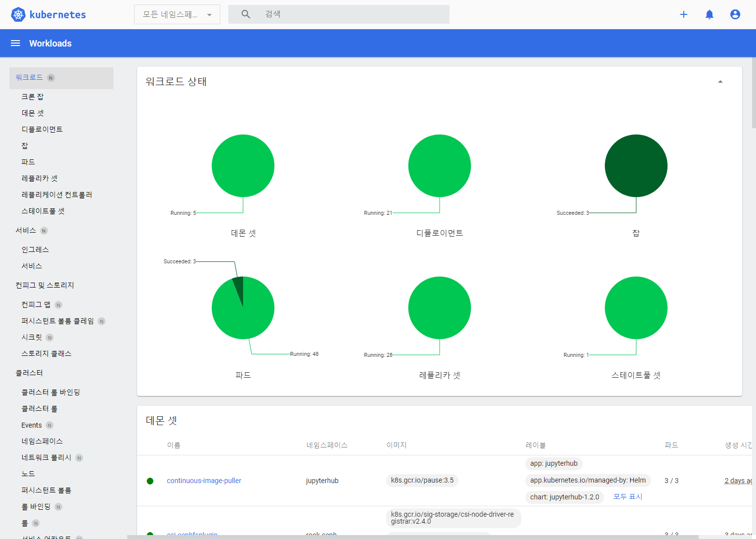The width and height of the screenshot is (756, 539).
Task: Collapse the 워크로드 상태 panel
Action: (x=720, y=82)
